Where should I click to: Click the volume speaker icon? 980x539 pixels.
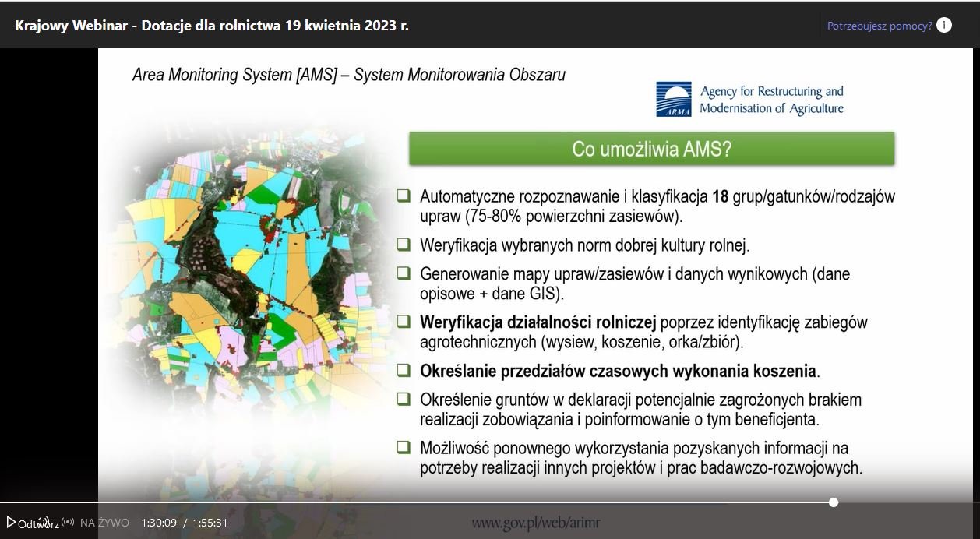point(44,522)
